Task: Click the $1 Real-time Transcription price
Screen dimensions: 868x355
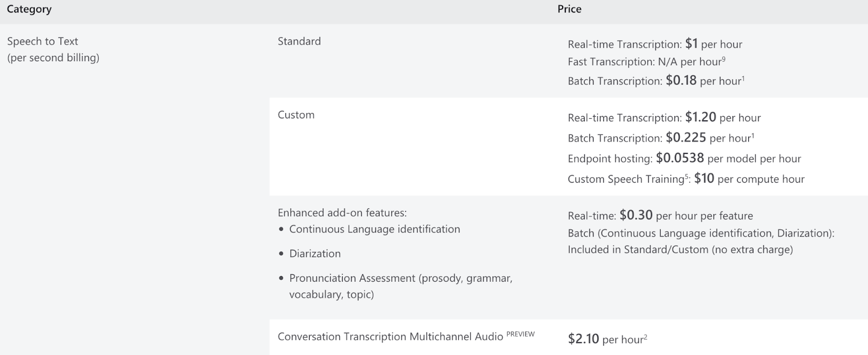Action: [691, 44]
